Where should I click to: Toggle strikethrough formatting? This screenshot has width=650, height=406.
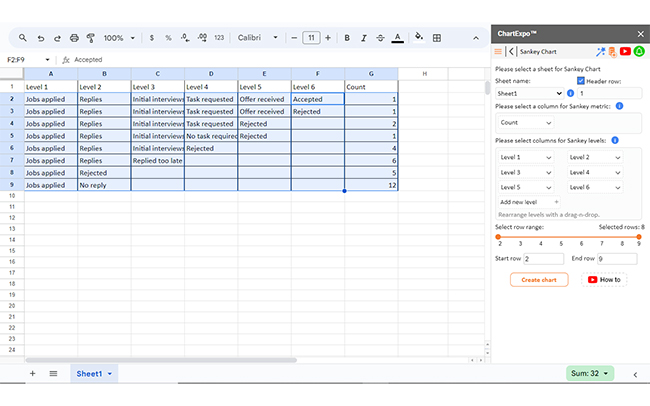coord(380,38)
